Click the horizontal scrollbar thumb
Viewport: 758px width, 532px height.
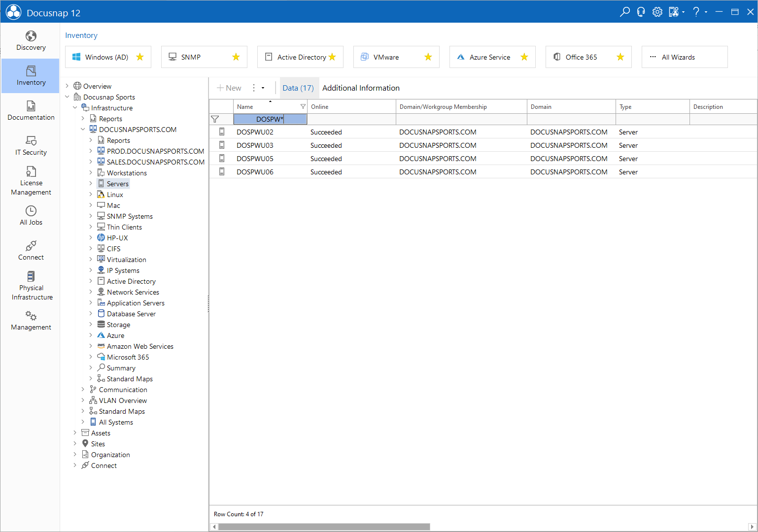click(324, 527)
